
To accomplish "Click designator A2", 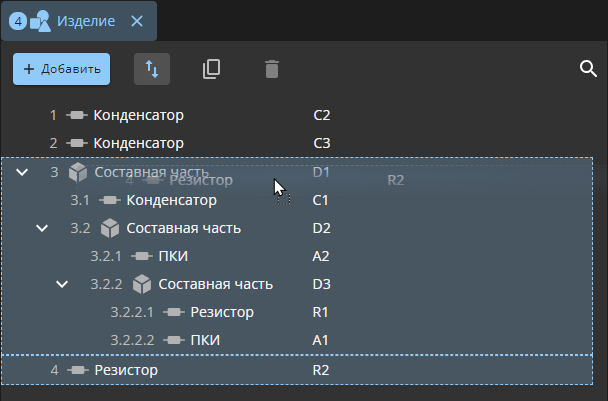I will coord(321,256).
